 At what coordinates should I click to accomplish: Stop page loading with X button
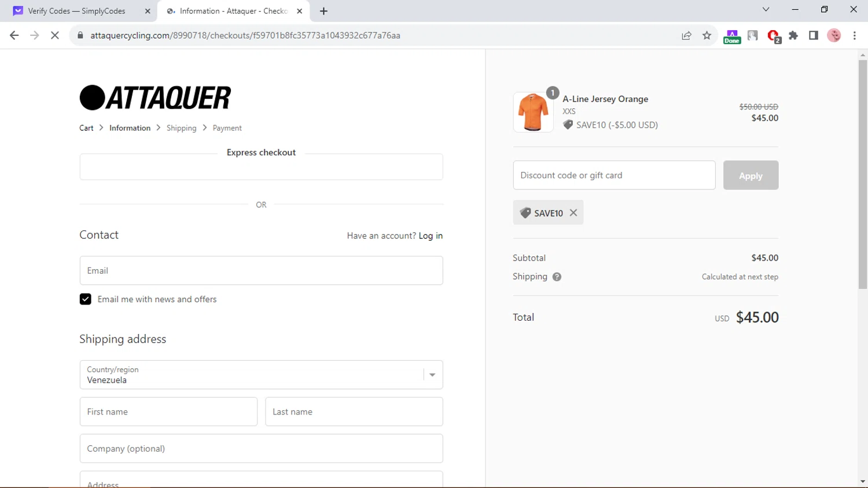(x=55, y=35)
